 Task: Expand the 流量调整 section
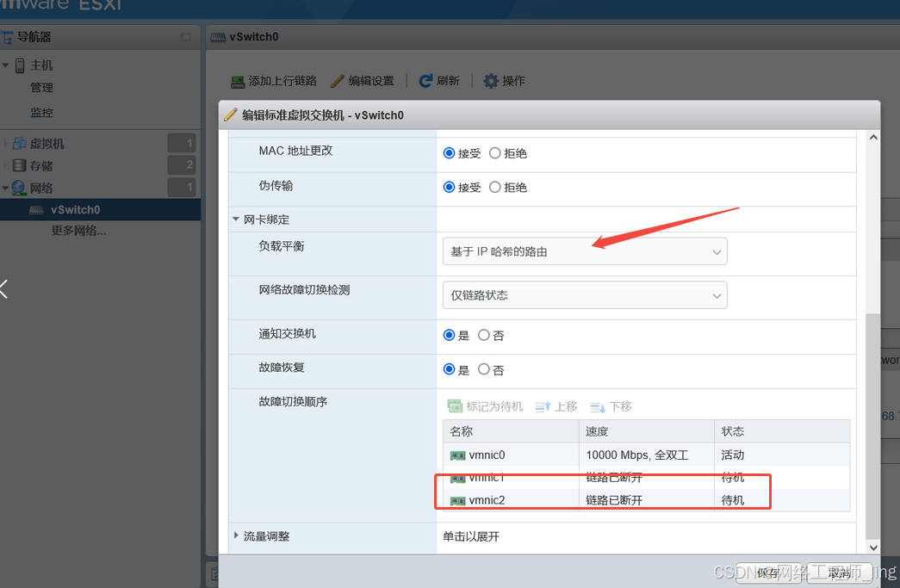(x=235, y=535)
